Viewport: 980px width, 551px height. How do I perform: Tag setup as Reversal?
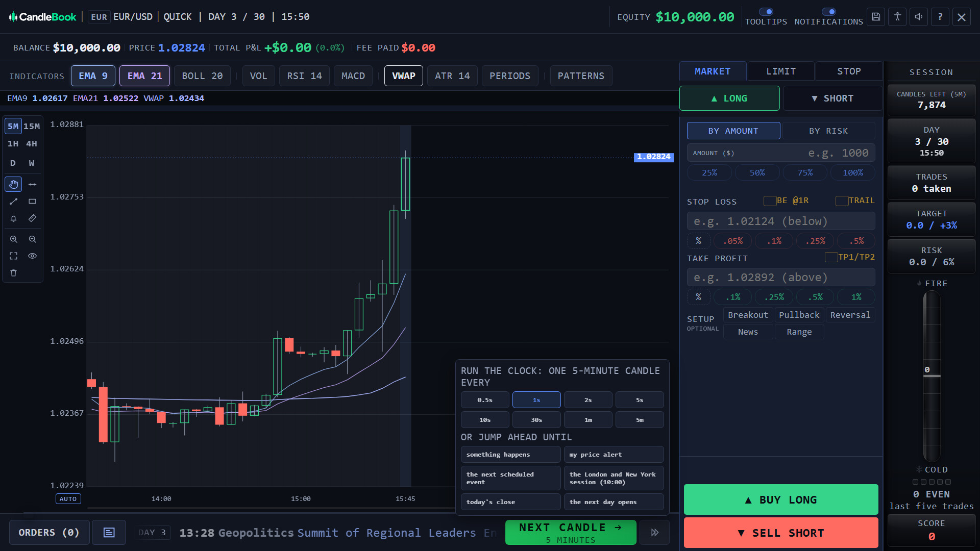click(850, 315)
